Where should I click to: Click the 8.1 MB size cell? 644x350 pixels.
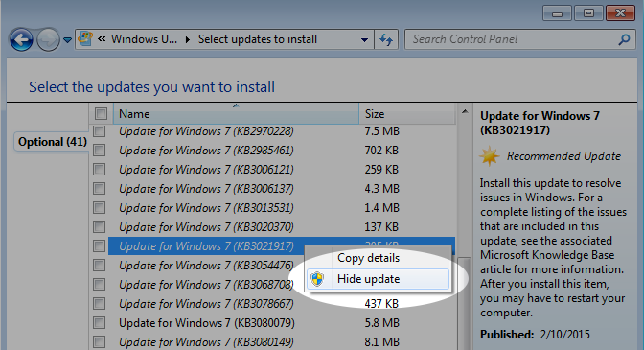tap(382, 341)
